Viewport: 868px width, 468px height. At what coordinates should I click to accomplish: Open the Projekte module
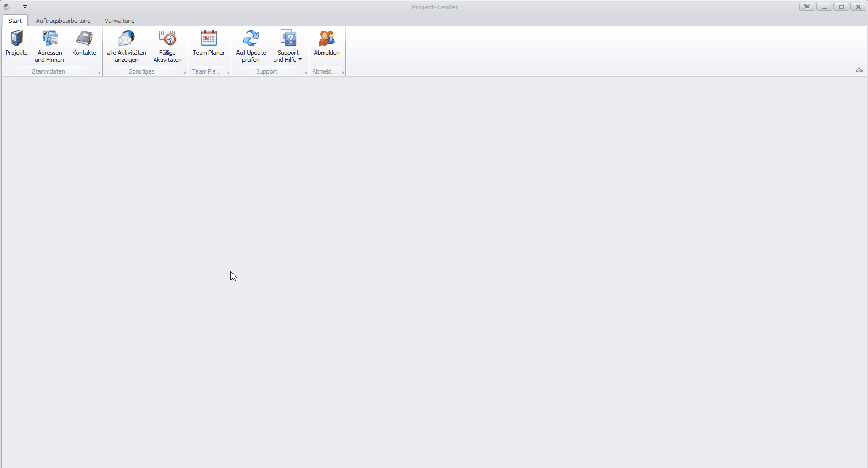16,39
